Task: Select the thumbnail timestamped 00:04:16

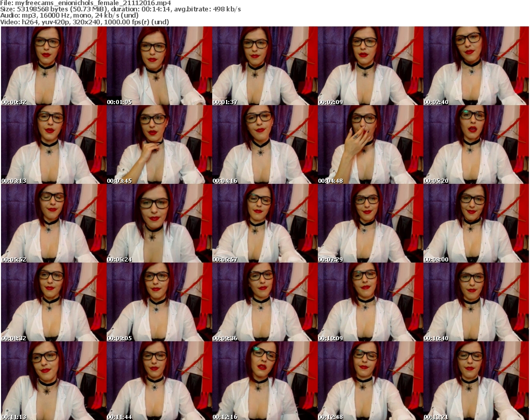Action: click(x=264, y=144)
